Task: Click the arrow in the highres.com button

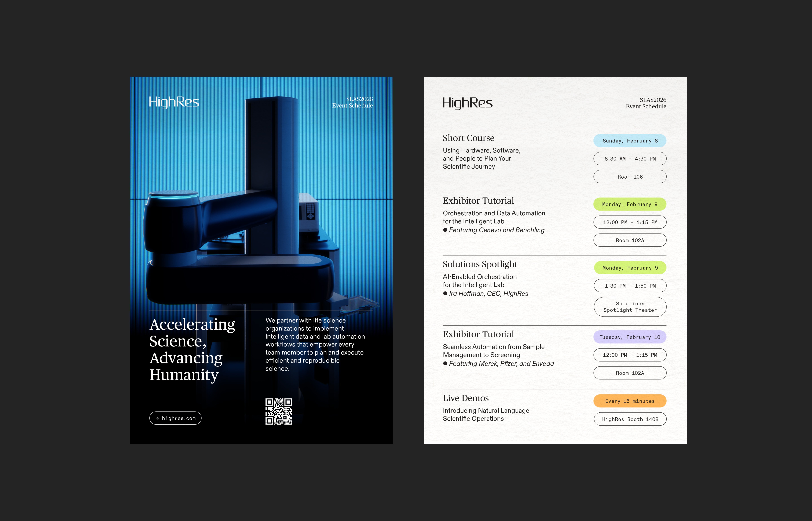Action: pos(157,418)
